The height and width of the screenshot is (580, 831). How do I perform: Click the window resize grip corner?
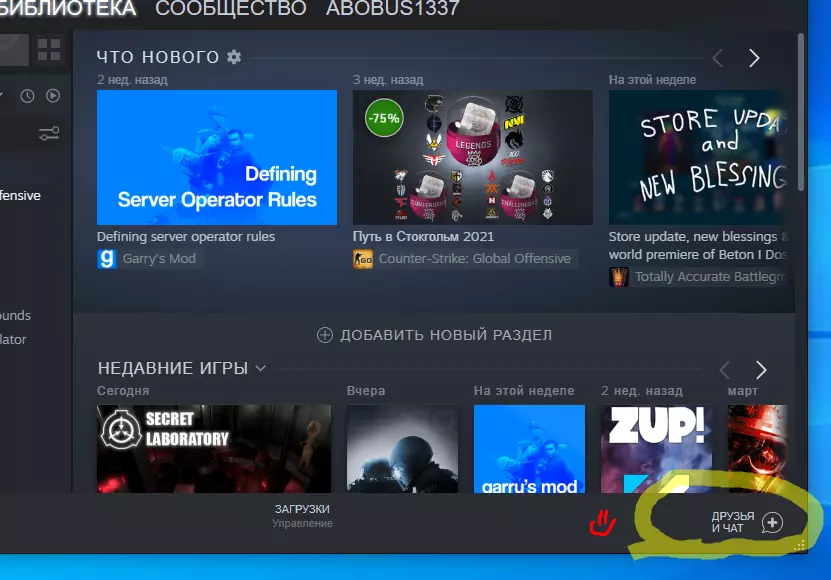coord(800,545)
